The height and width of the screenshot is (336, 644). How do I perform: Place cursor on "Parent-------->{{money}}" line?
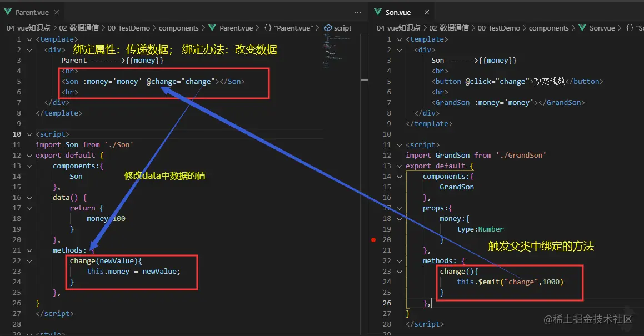point(113,61)
